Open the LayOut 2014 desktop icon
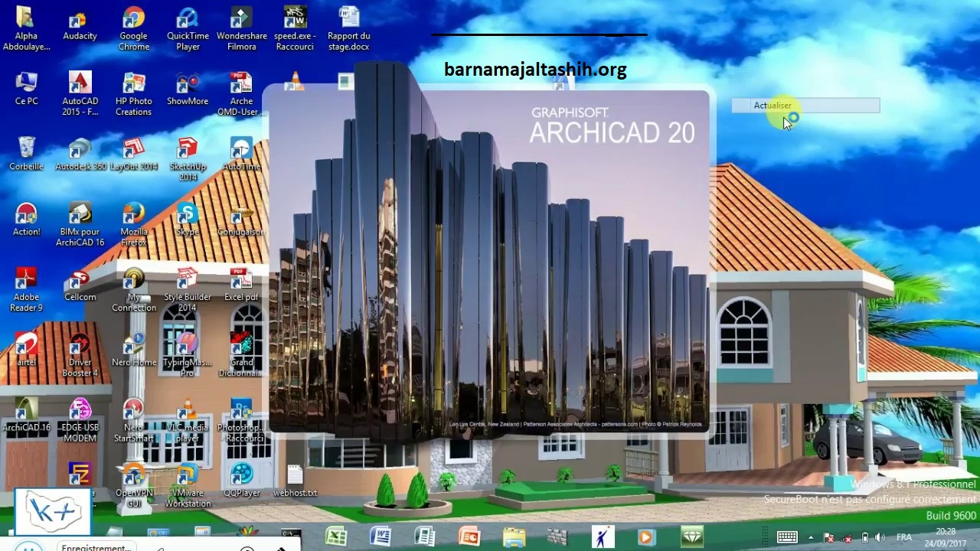Image resolution: width=980 pixels, height=551 pixels. [133, 153]
